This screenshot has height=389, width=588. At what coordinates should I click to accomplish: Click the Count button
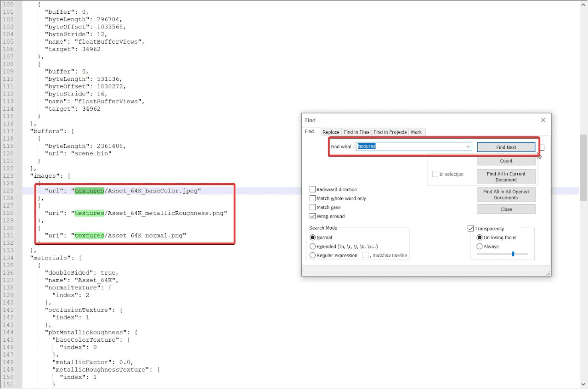click(x=506, y=161)
